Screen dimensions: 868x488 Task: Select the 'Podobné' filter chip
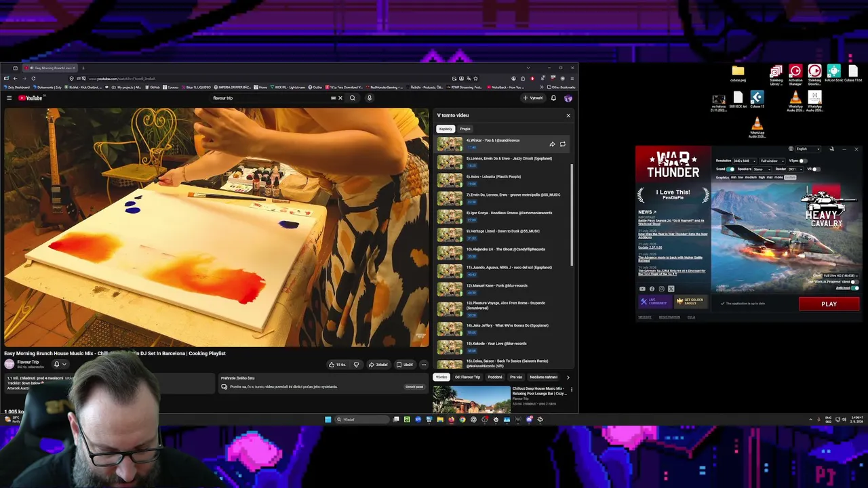(x=495, y=378)
